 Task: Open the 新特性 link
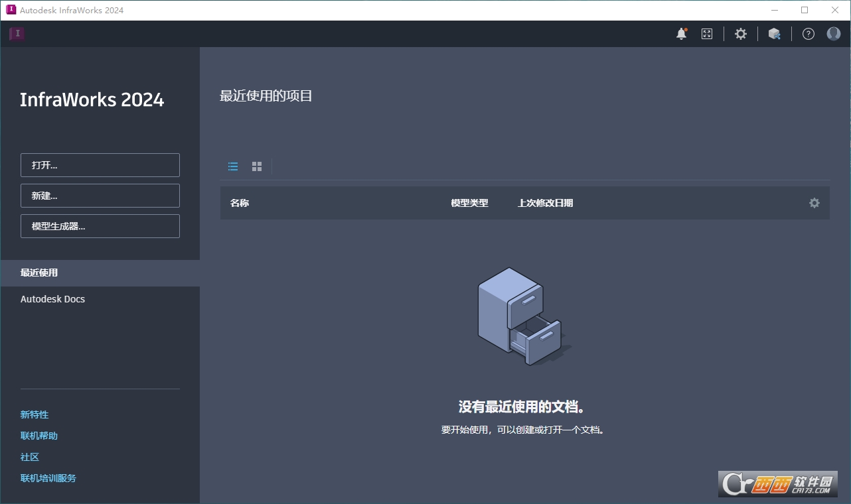(x=35, y=414)
